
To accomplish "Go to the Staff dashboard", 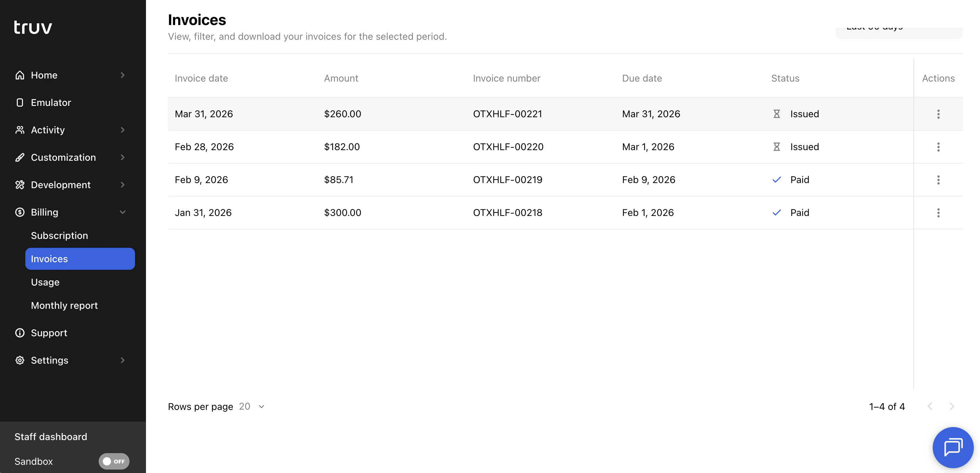I will click(51, 436).
